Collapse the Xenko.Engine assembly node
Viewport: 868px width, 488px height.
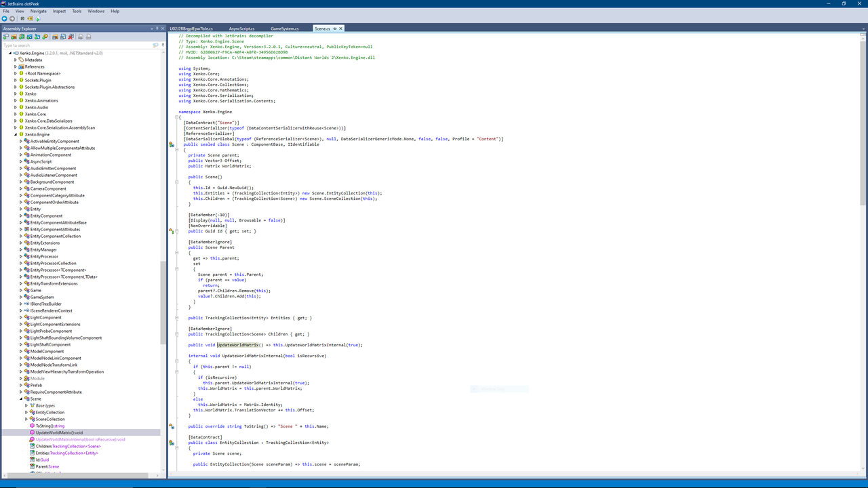point(9,53)
